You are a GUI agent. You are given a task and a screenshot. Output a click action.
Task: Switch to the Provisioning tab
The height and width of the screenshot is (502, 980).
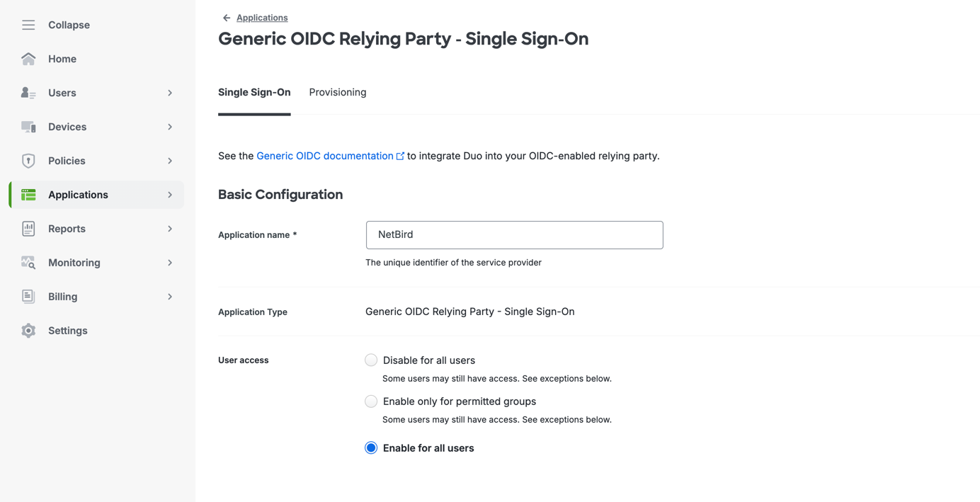coord(338,92)
